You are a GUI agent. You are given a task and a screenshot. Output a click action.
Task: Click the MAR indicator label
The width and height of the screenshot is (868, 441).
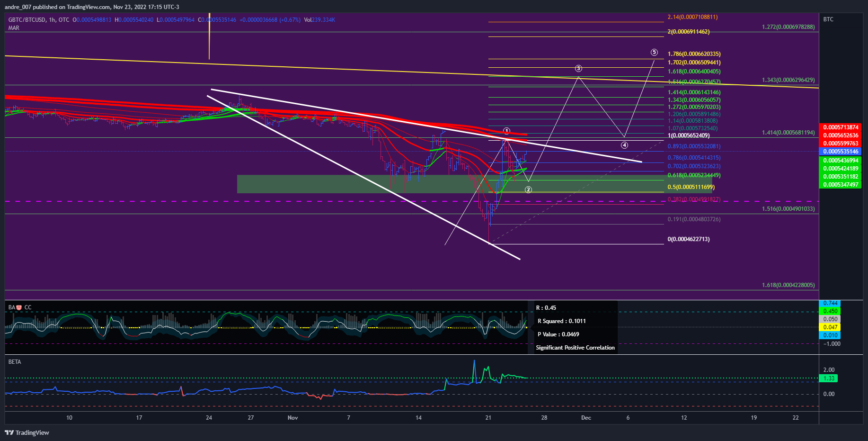pos(14,28)
